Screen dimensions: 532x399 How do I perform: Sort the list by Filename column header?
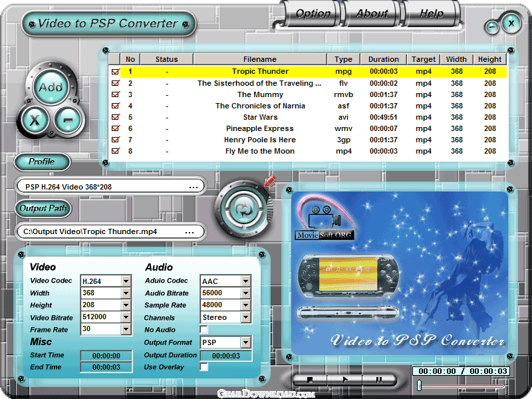pyautogui.click(x=260, y=59)
